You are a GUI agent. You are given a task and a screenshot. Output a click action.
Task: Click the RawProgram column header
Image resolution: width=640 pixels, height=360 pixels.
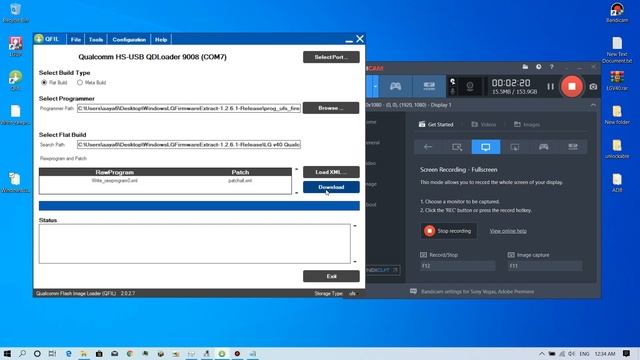114,172
